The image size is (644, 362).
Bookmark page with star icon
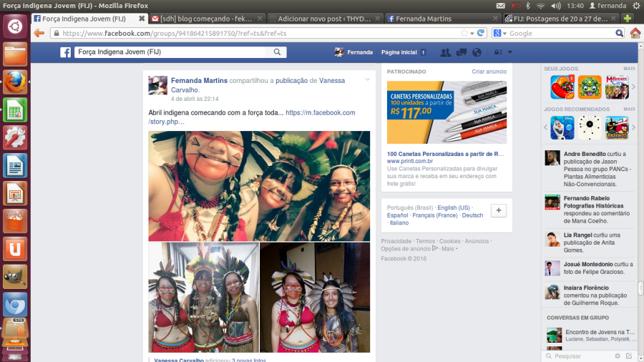coord(464,33)
